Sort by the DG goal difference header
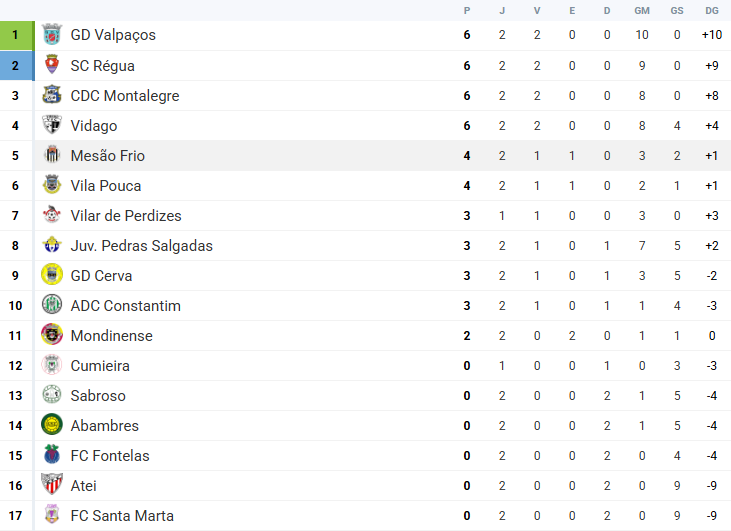 [x=712, y=11]
